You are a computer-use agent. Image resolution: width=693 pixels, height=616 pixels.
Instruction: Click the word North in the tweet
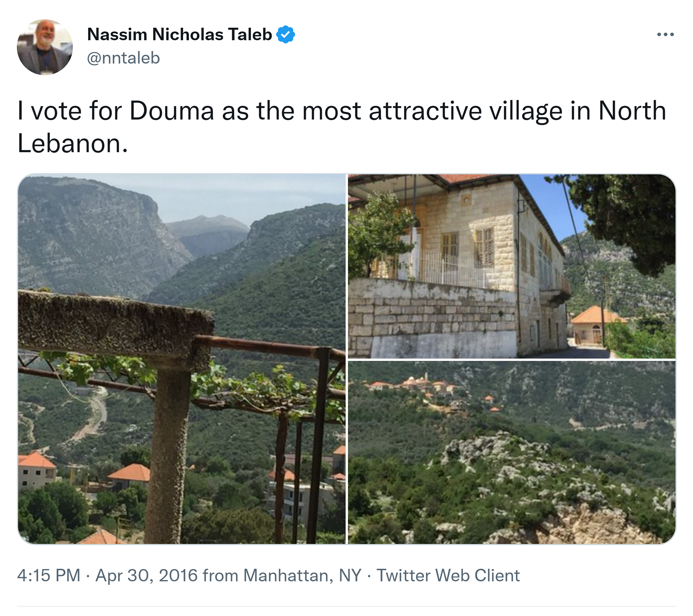point(632,111)
